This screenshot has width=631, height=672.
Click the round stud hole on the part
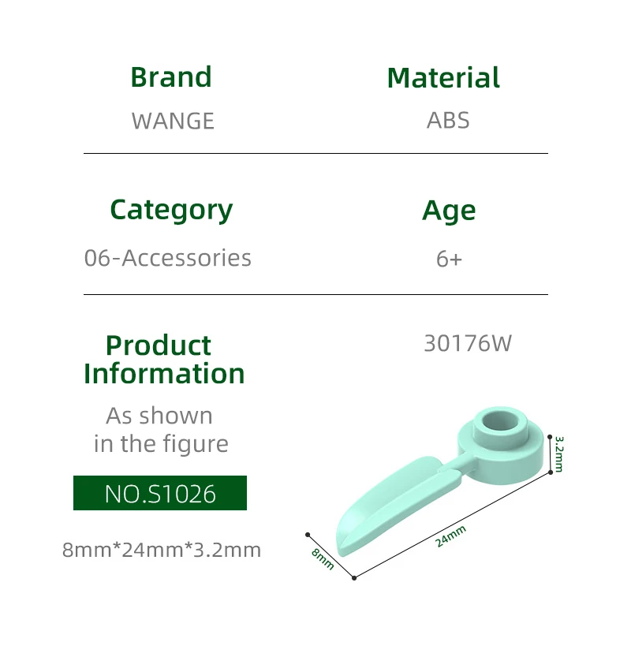pyautogui.click(x=502, y=422)
